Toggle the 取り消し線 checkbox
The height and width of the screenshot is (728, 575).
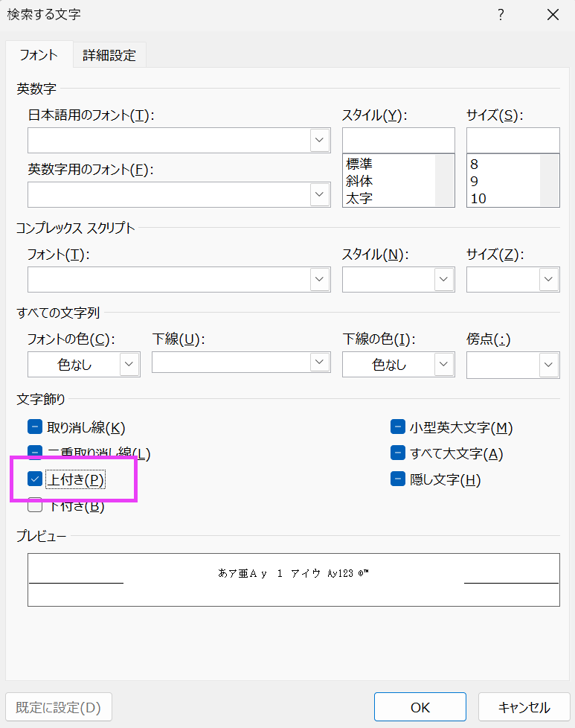[x=35, y=427]
